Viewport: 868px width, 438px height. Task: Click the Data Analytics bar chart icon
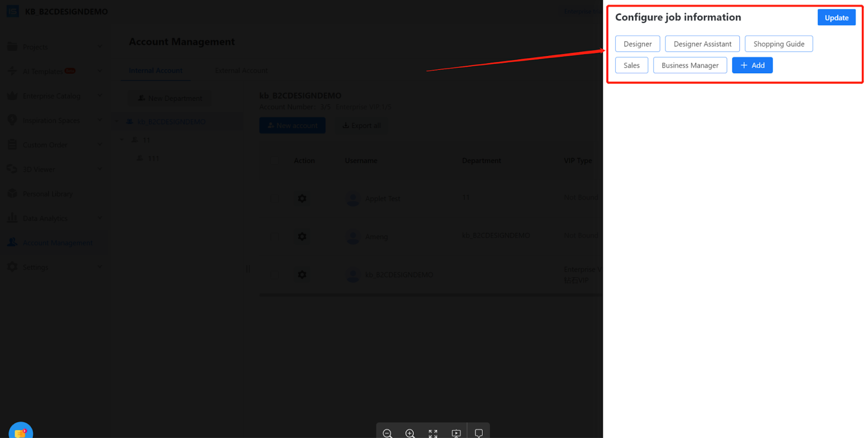coord(12,218)
